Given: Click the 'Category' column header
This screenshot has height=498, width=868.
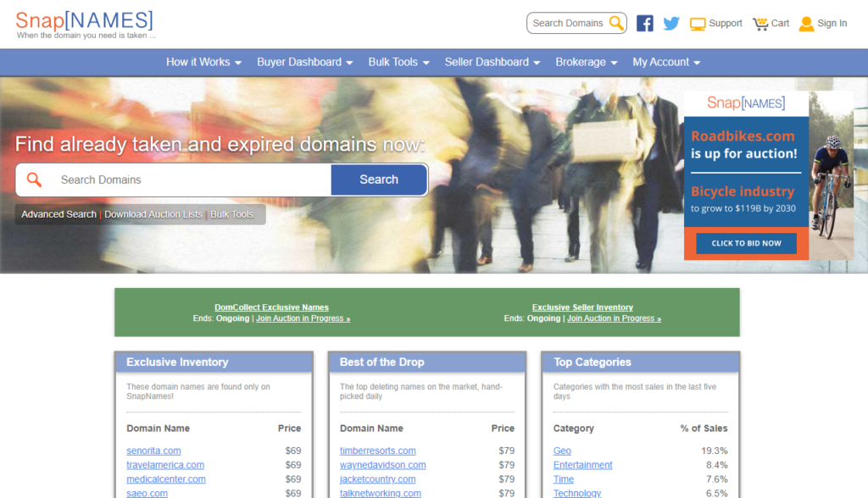Looking at the screenshot, I should (574, 429).
